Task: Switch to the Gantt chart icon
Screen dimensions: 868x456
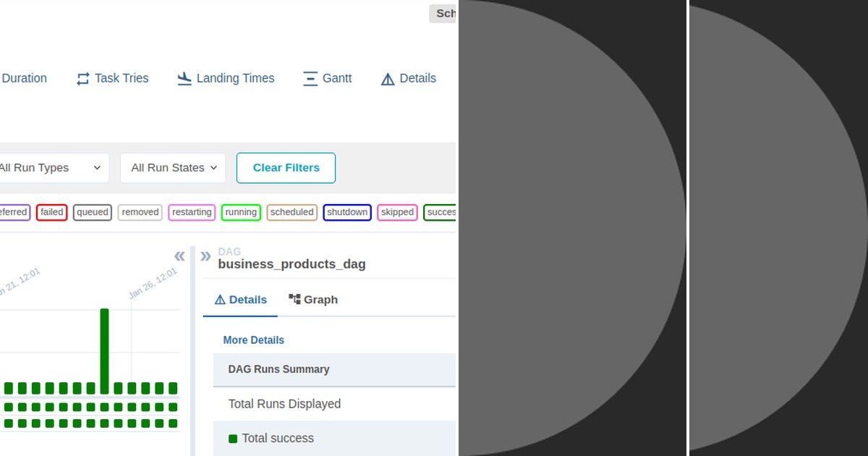Action: pyautogui.click(x=311, y=78)
